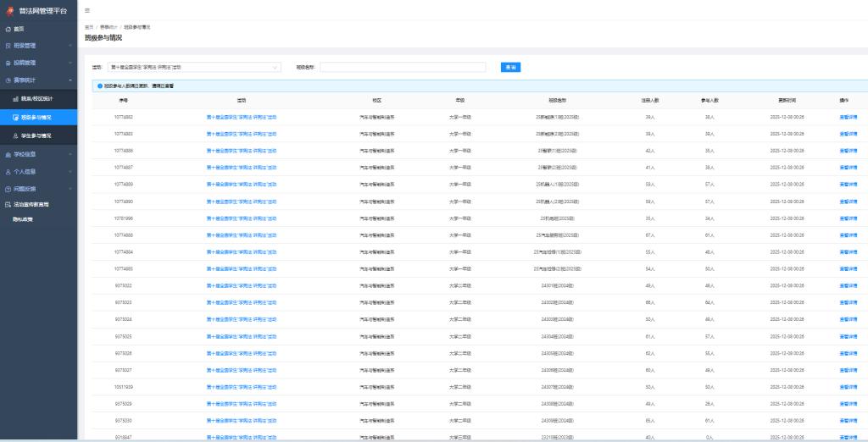This screenshot has width=868, height=442.
Task: Expand the 投稿管理 sidebar menu
Action: [x=36, y=63]
